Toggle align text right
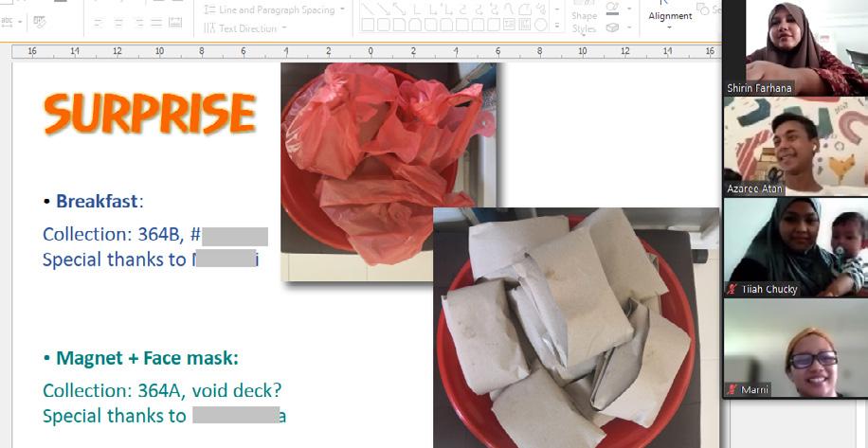868x448 pixels. [139, 23]
